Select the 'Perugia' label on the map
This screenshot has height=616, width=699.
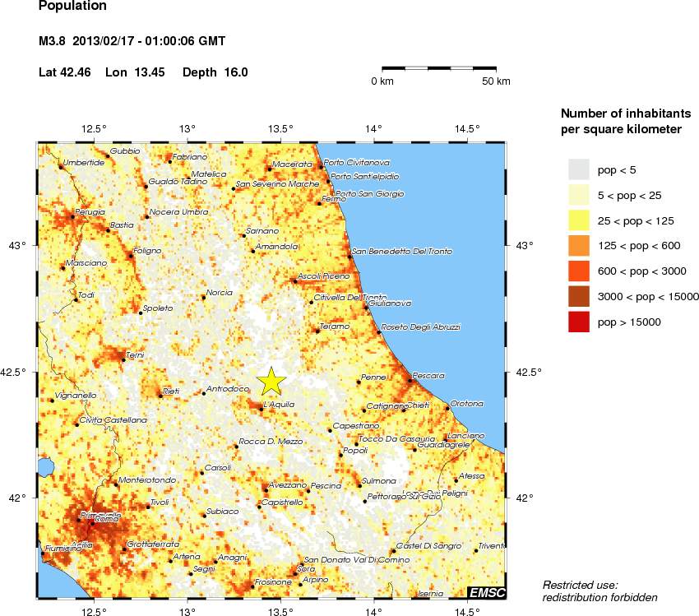(90, 212)
